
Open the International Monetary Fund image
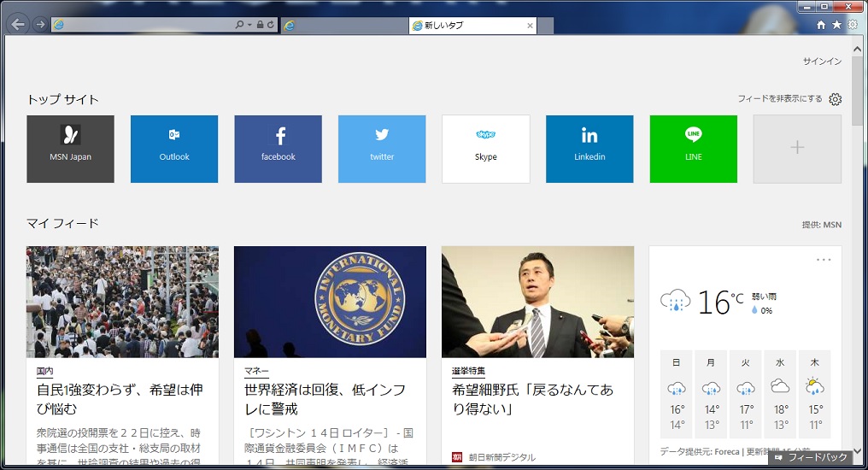pos(330,302)
